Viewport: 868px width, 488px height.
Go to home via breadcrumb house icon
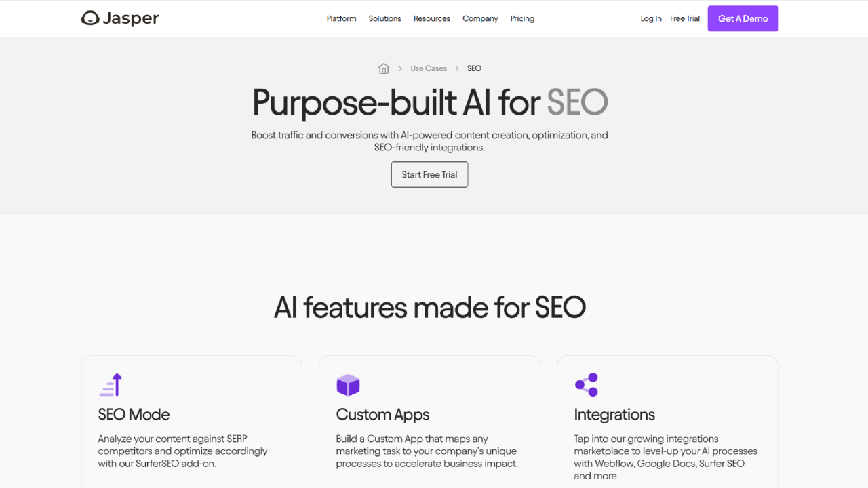(x=384, y=68)
